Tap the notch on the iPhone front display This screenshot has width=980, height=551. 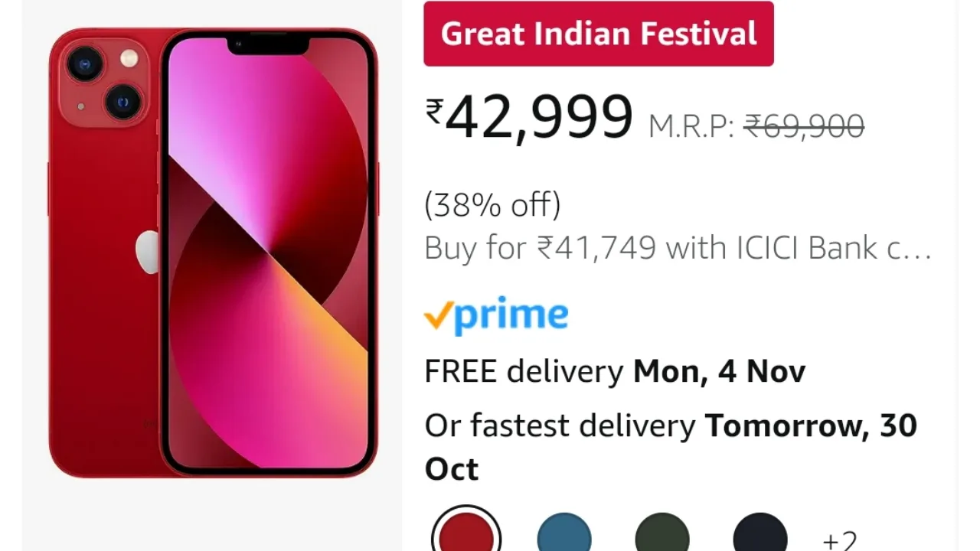click(x=268, y=45)
